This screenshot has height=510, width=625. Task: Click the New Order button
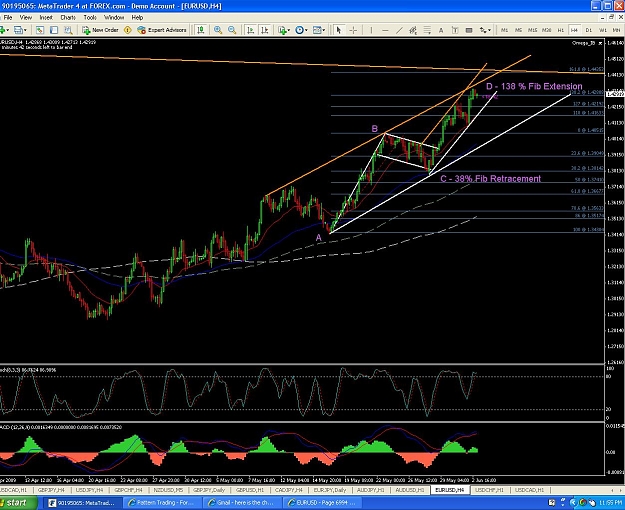click(100, 30)
